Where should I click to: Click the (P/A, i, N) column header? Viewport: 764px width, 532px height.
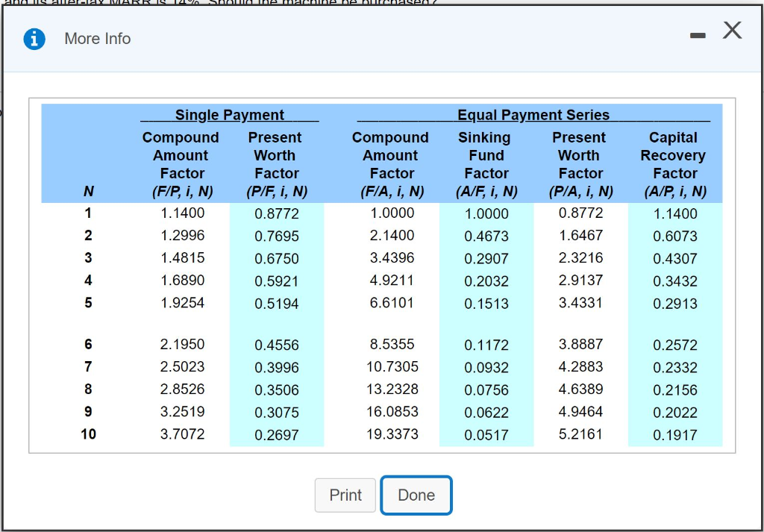[x=580, y=192]
